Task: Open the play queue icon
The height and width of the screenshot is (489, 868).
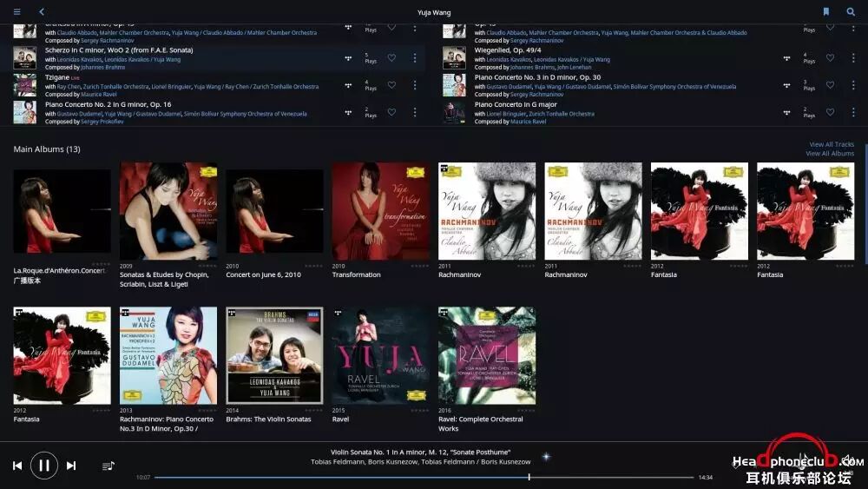Action: pyautogui.click(x=108, y=466)
